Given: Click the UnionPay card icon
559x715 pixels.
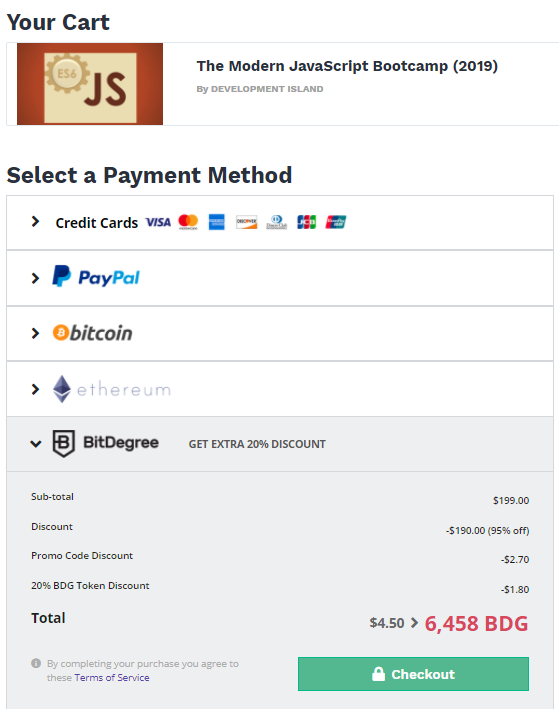Looking at the screenshot, I should click(x=336, y=222).
